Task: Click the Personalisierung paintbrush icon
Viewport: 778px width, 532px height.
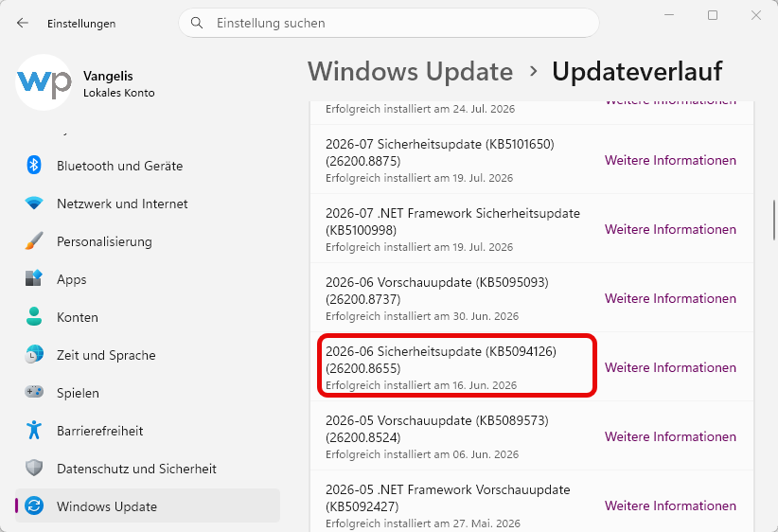Action: [34, 241]
